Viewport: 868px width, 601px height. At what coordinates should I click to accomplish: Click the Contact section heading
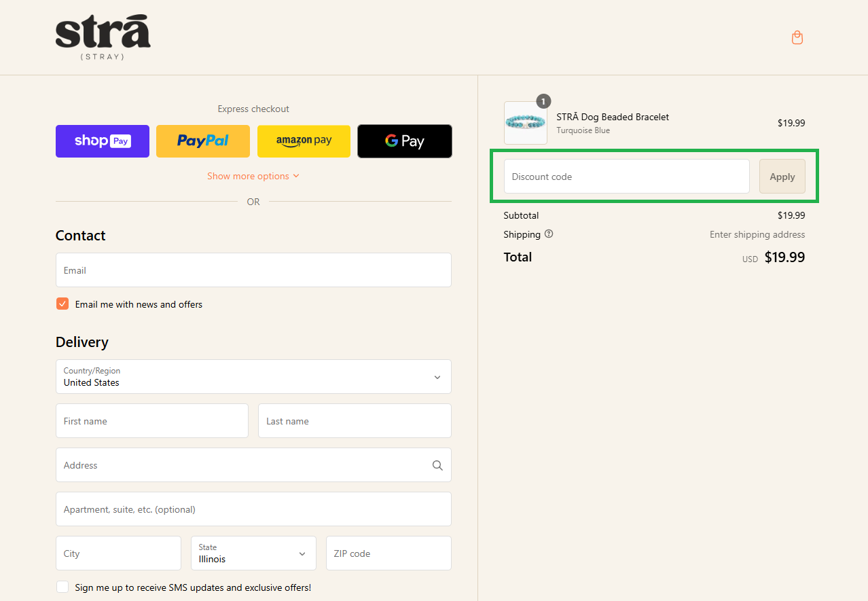[80, 236]
